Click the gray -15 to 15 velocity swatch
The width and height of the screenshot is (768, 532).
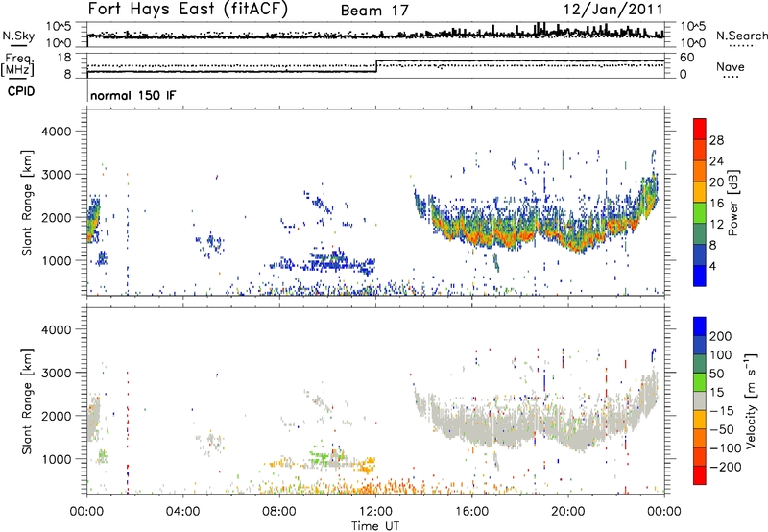700,400
